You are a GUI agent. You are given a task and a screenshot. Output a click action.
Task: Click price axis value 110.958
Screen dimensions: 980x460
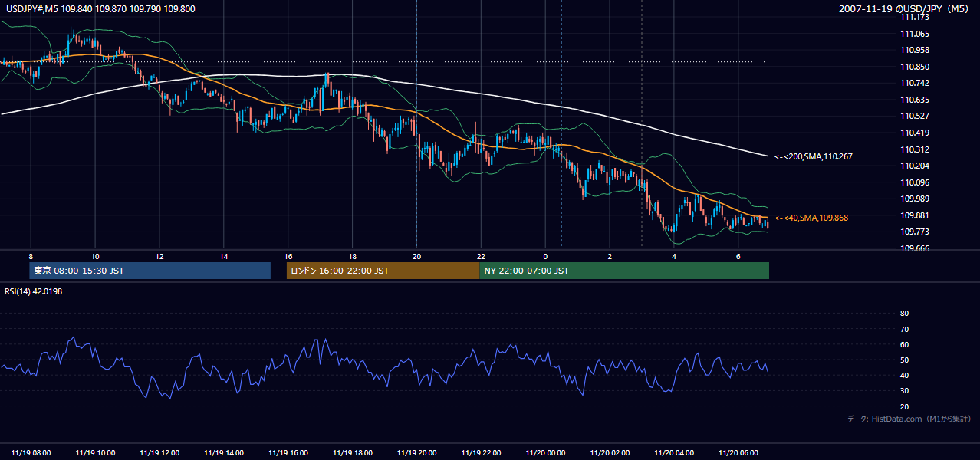915,50
